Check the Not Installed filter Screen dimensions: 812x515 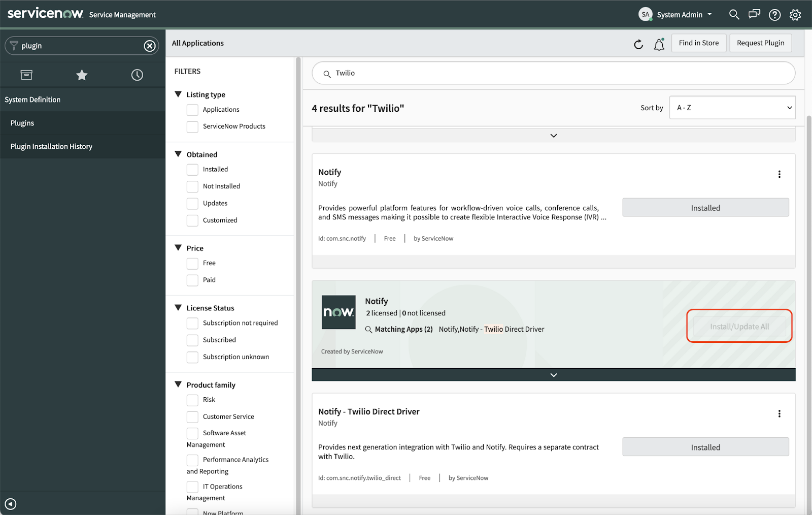pos(192,186)
